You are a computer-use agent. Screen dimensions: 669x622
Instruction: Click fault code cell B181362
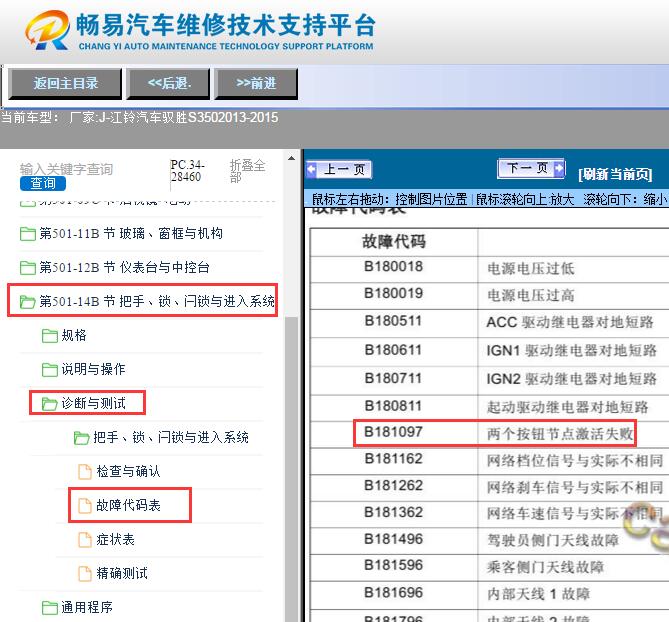pyautogui.click(x=393, y=512)
